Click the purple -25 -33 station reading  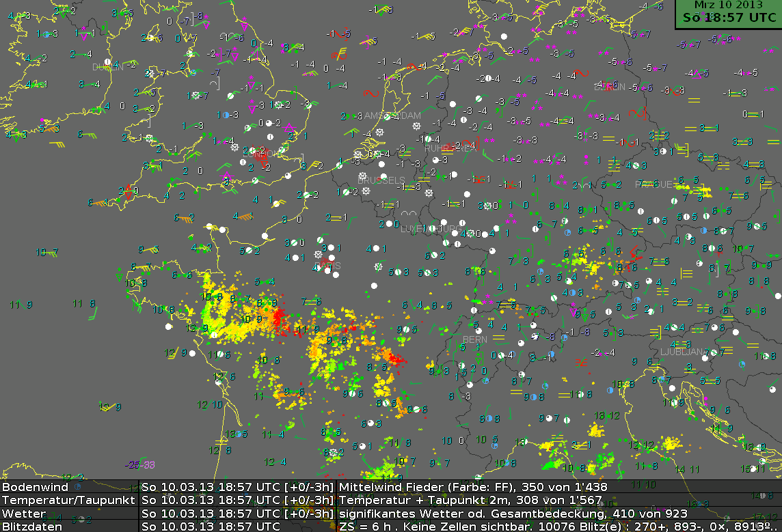(140, 465)
